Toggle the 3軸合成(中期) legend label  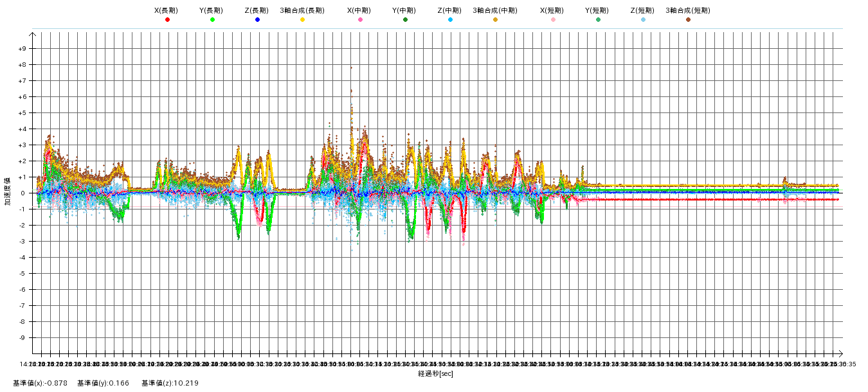tap(495, 11)
